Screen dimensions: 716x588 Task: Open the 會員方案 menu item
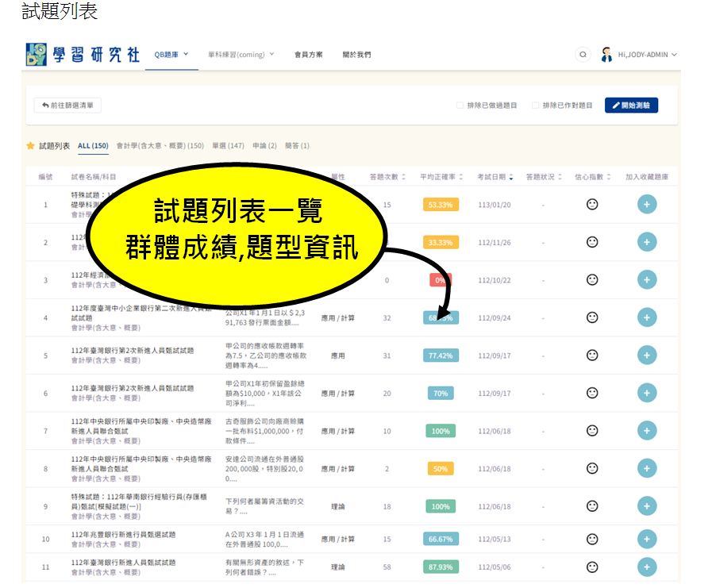(x=308, y=55)
